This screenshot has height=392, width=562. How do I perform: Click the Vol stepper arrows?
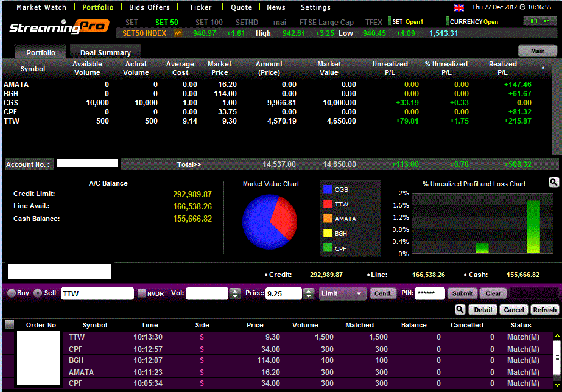click(235, 293)
